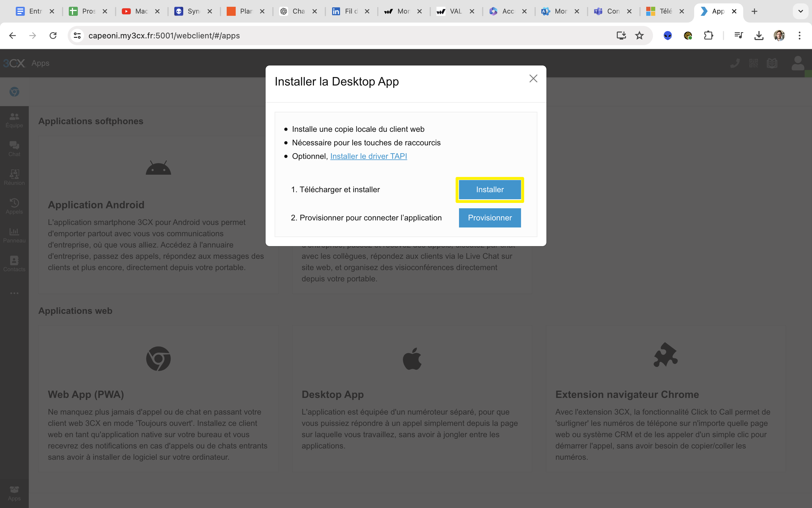Image resolution: width=812 pixels, height=508 pixels.
Task: Open the user profile avatar in the 3CX header
Action: pyautogui.click(x=798, y=63)
